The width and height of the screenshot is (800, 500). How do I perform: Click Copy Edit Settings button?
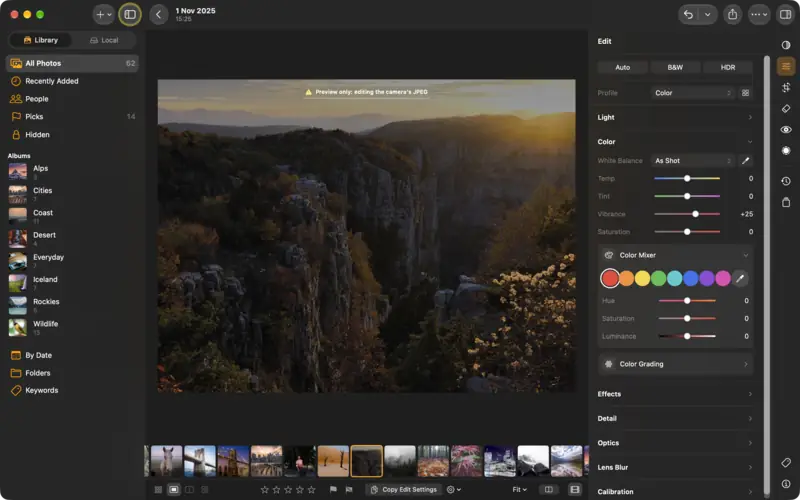[x=404, y=490]
